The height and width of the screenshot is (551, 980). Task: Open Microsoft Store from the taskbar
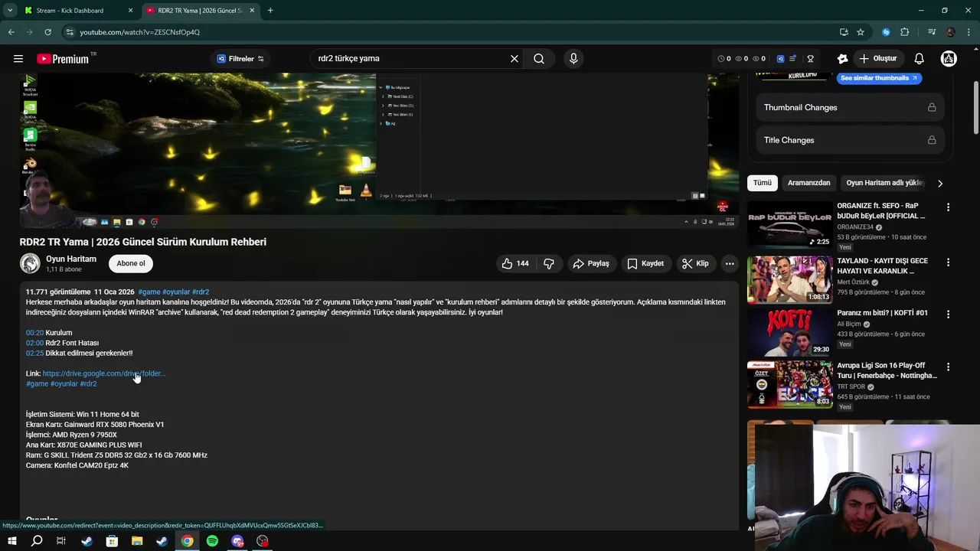pyautogui.click(x=112, y=541)
